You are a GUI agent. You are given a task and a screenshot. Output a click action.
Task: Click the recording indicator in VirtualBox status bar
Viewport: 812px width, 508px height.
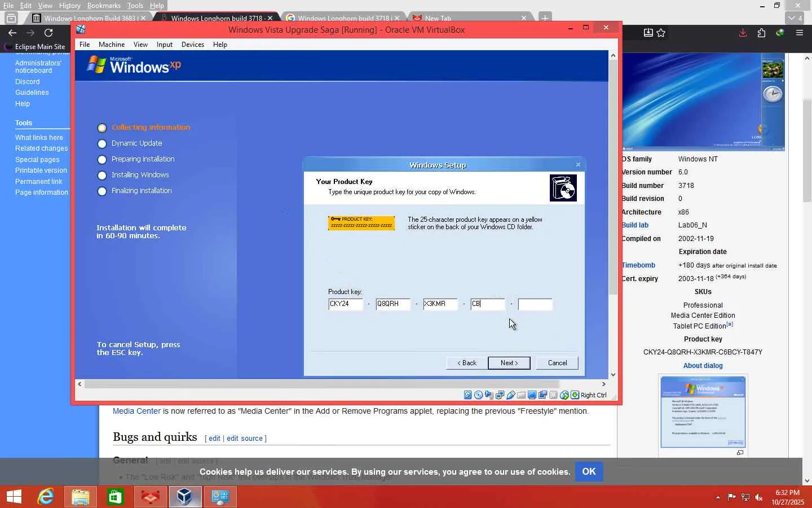[542, 395]
